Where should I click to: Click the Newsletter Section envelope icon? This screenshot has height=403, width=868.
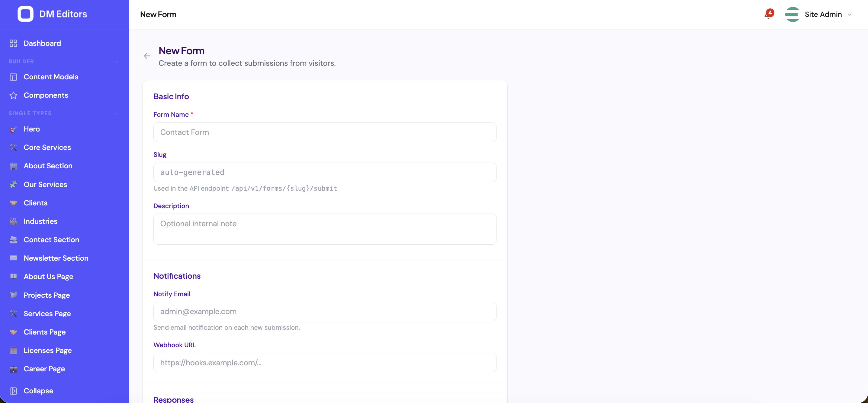click(x=13, y=258)
